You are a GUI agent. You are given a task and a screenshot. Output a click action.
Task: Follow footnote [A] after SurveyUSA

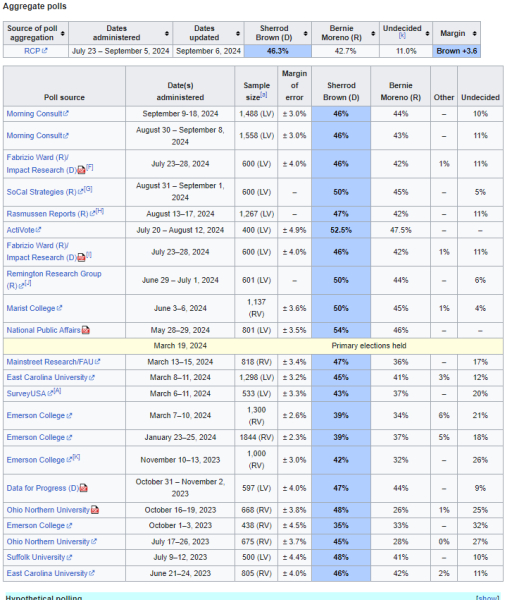(57, 391)
